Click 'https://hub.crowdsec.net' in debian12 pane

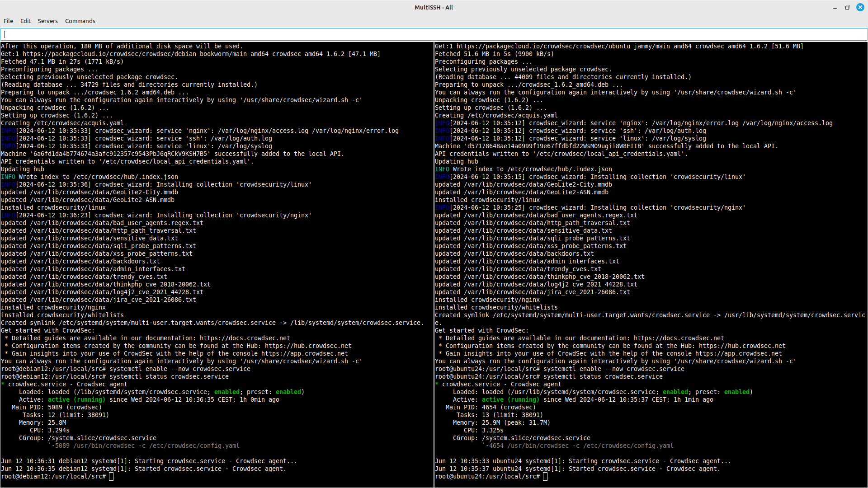[x=308, y=346]
